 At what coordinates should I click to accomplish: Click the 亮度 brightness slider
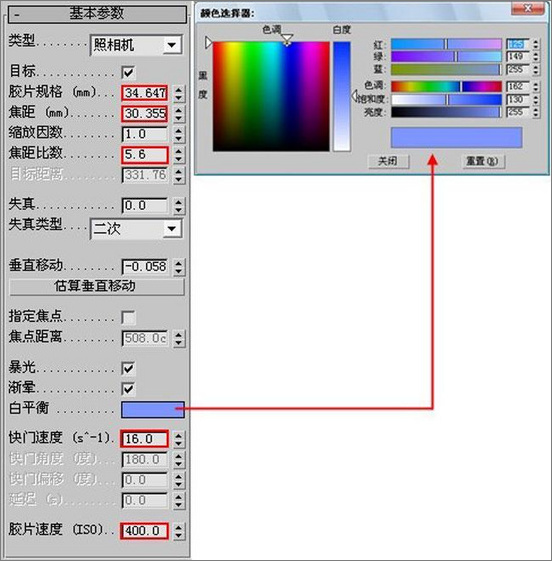coord(446,112)
